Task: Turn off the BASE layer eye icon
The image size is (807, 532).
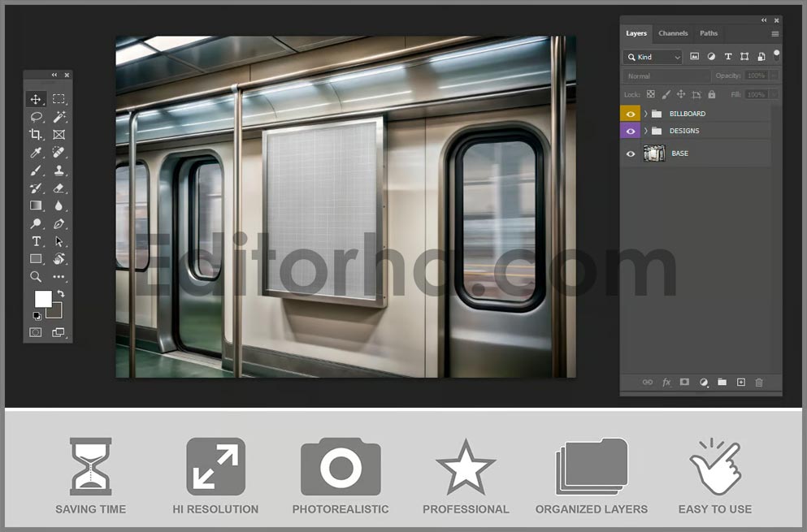Action: [631, 154]
